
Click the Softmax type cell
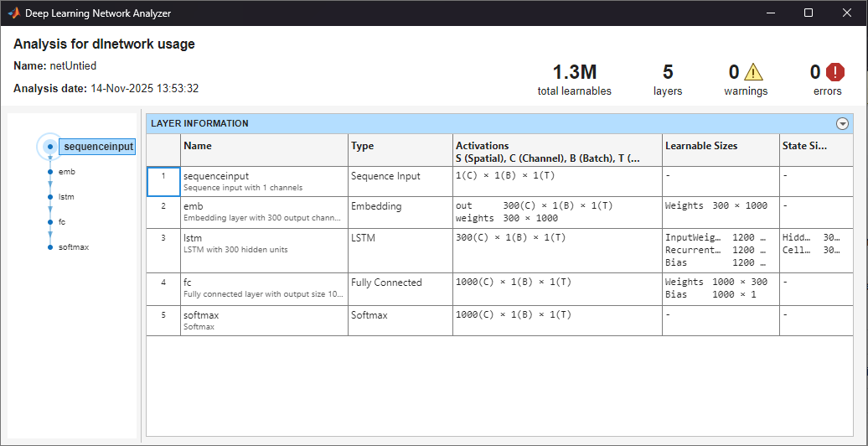point(400,320)
